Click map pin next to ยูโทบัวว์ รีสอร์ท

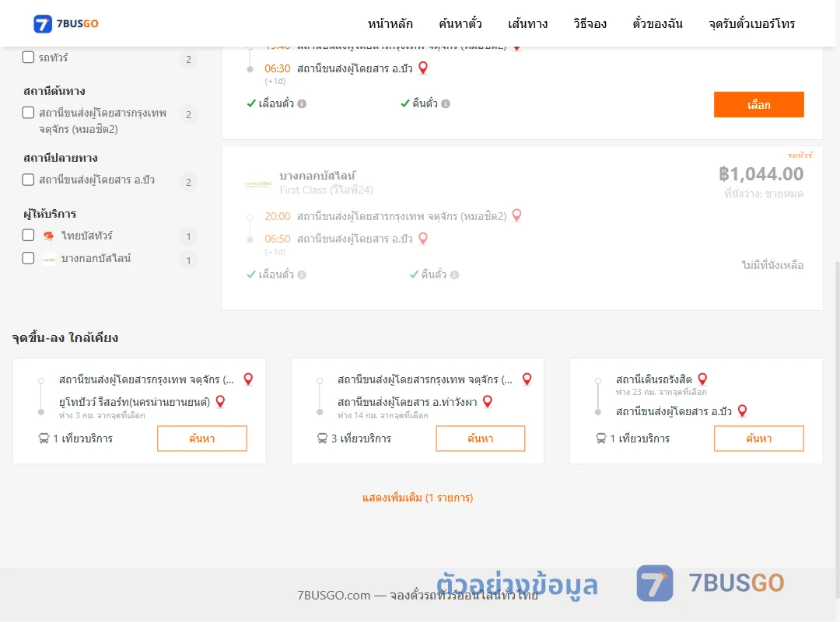pyautogui.click(x=220, y=402)
